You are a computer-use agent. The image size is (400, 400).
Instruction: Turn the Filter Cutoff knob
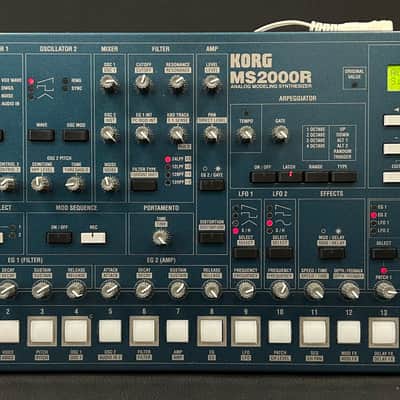[x=144, y=82]
